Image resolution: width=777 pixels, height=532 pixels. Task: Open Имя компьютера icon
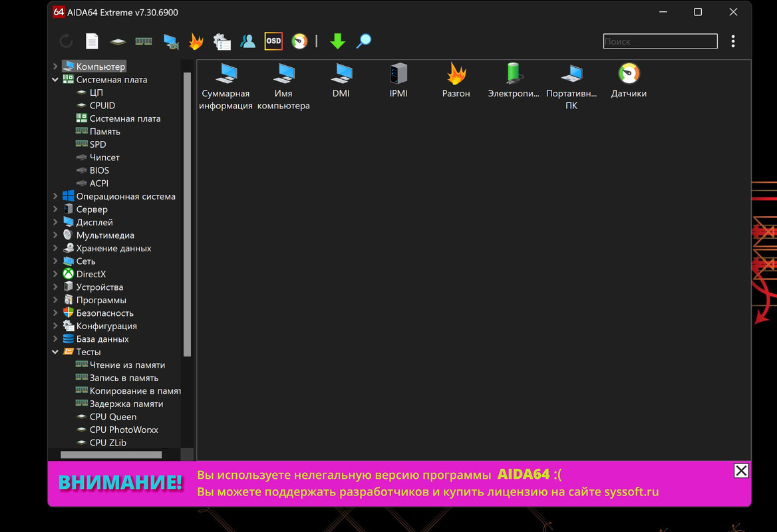tap(283, 86)
